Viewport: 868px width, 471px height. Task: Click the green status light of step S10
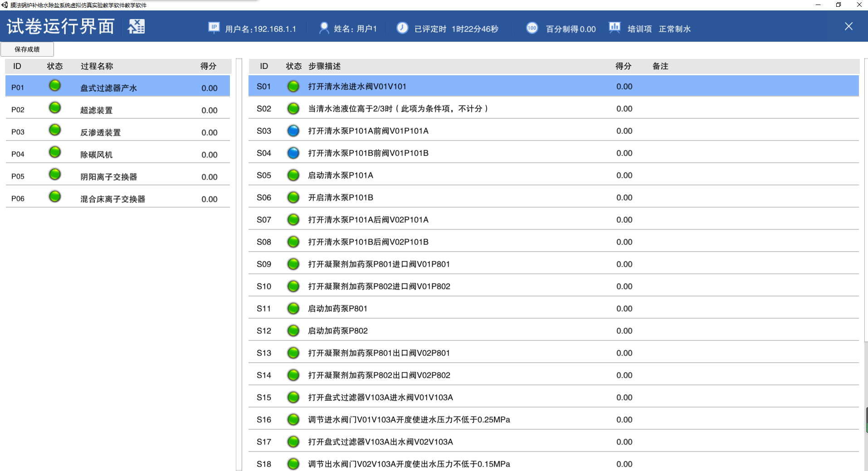point(293,286)
